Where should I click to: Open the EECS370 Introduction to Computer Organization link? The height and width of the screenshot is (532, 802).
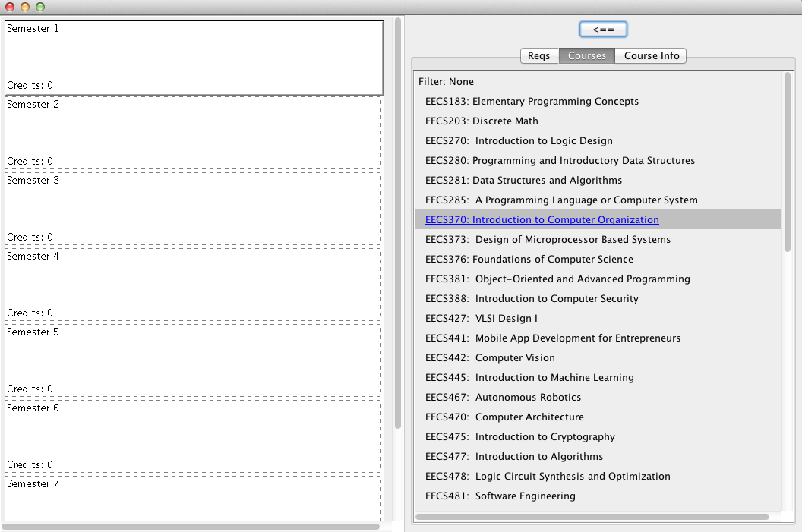(x=542, y=220)
